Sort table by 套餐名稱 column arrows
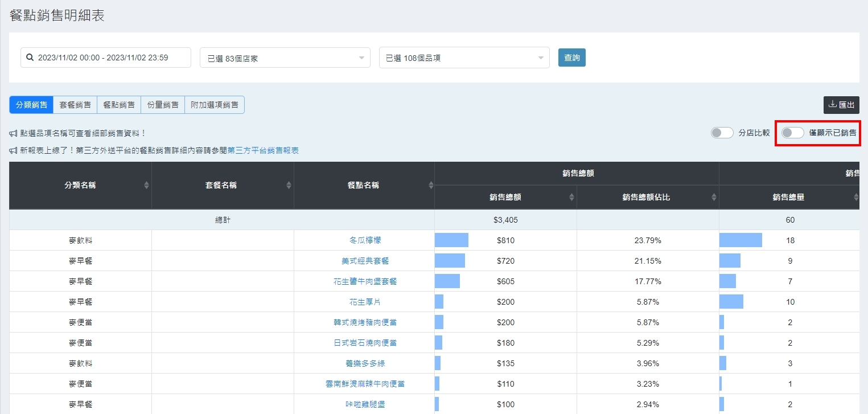 click(289, 185)
